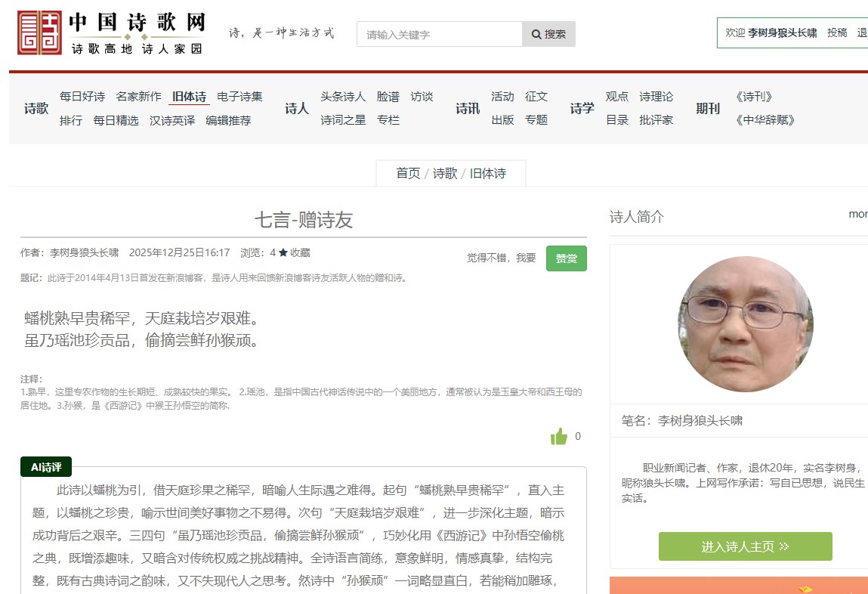The image size is (868, 594).
Task: Click the poet's avatar photo
Action: tap(745, 324)
